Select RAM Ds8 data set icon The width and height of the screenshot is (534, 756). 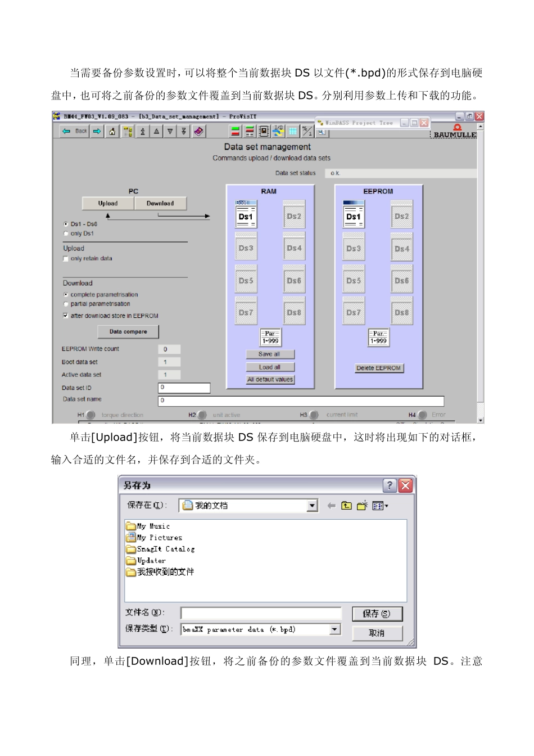pyautogui.click(x=294, y=311)
